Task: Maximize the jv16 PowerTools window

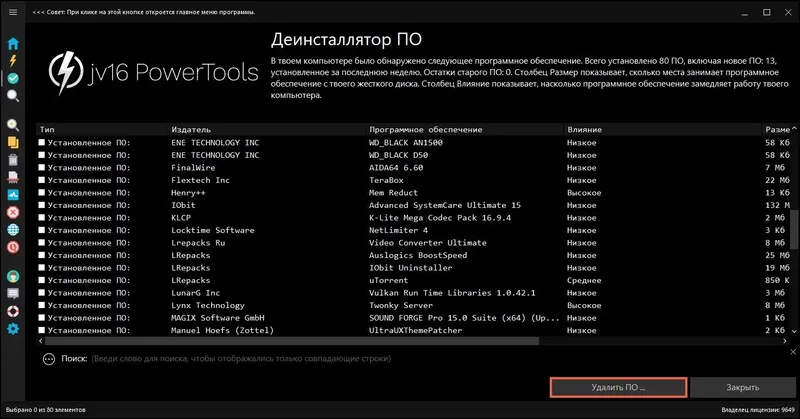Action: (x=766, y=12)
